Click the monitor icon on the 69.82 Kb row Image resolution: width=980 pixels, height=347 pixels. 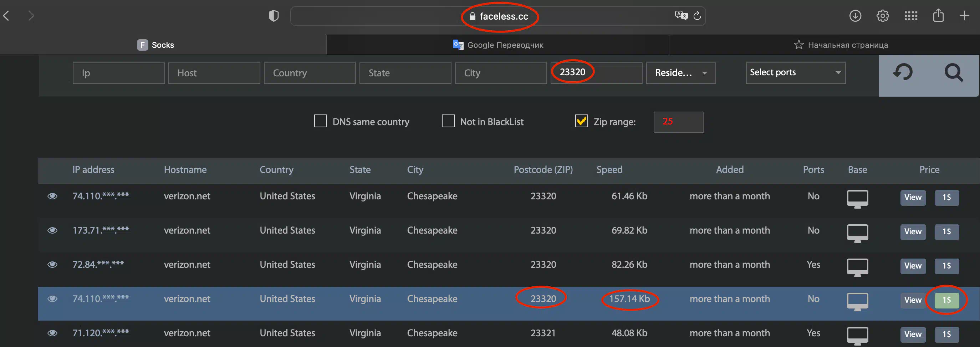[x=857, y=233]
